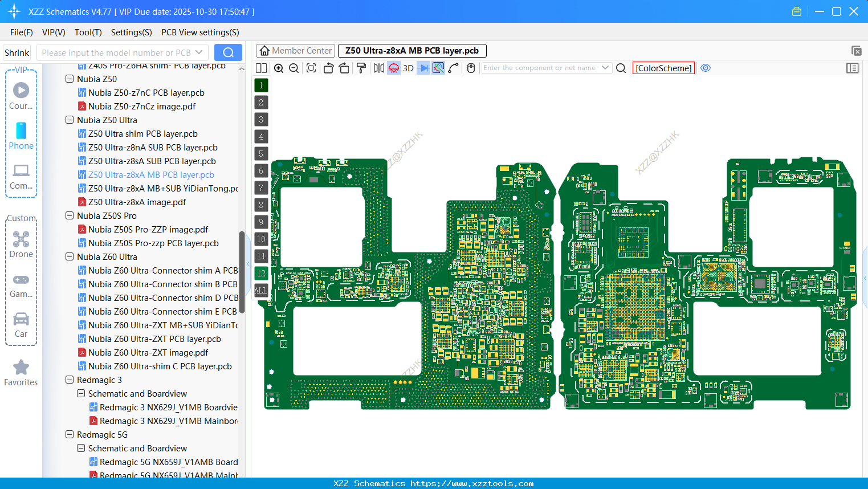This screenshot has height=489, width=868.
Task: Mirror the board view horizontally
Action: 379,68
